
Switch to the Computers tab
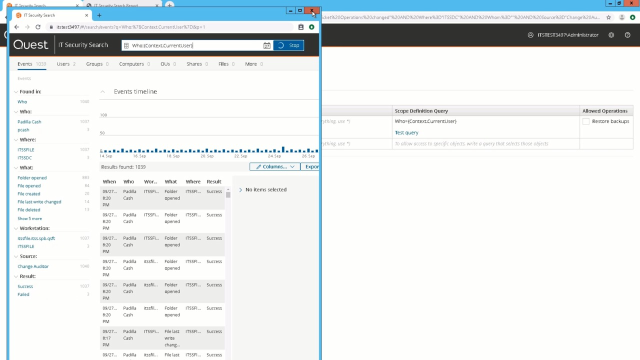point(134,64)
